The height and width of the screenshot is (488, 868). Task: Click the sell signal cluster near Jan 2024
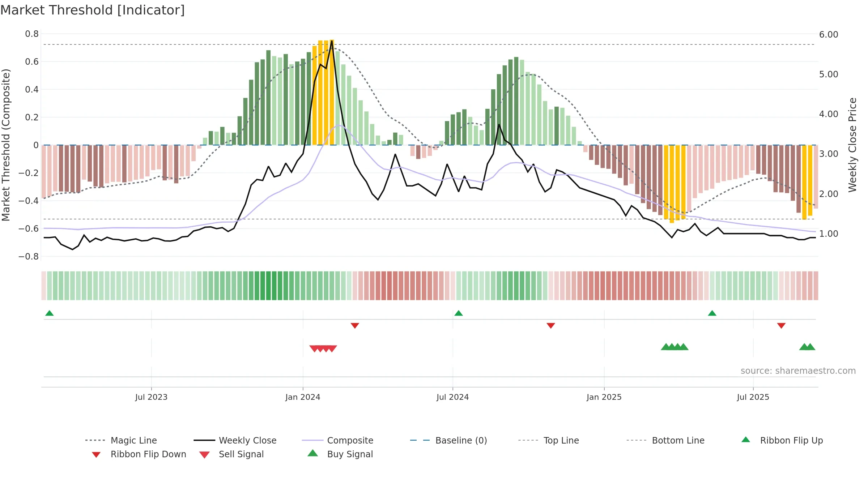click(323, 349)
